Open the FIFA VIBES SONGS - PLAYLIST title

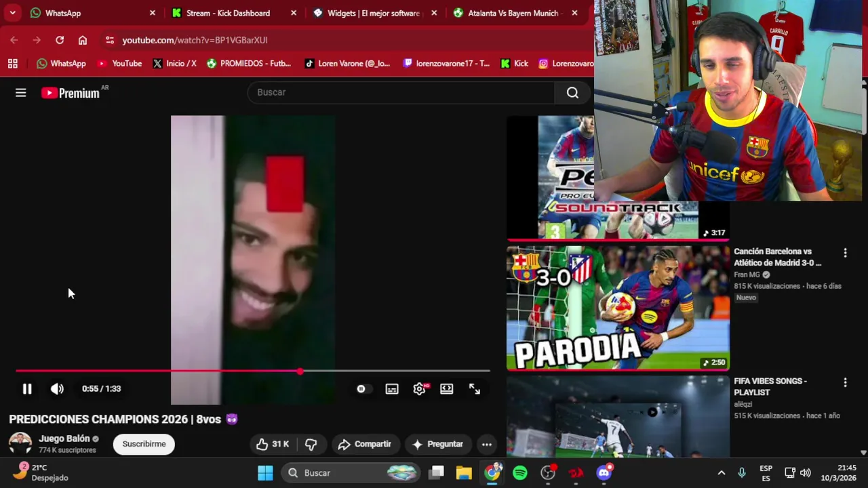(770, 386)
